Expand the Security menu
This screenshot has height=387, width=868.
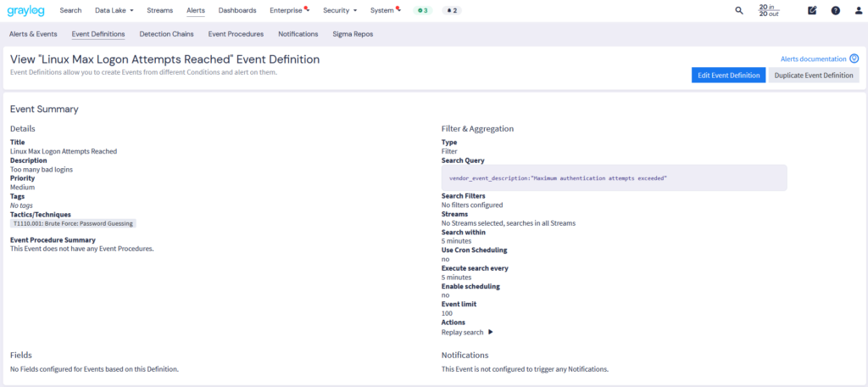[x=340, y=10]
